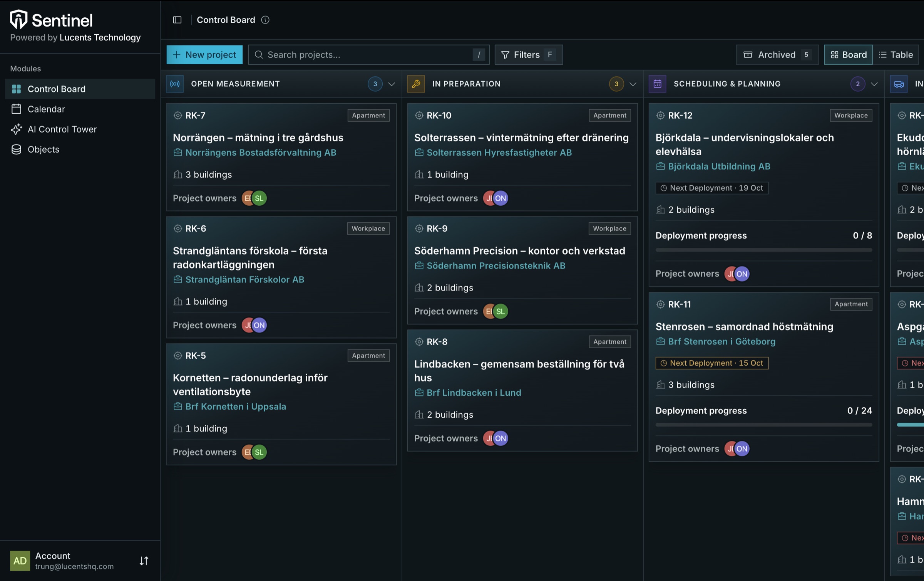This screenshot has width=924, height=581.
Task: Click RK-11 deployment progress bar
Action: (763, 425)
